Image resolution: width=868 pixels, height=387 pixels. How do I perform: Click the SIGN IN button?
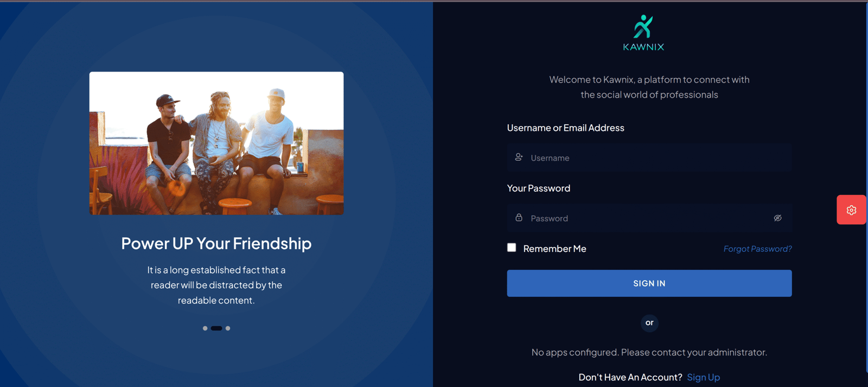point(649,283)
